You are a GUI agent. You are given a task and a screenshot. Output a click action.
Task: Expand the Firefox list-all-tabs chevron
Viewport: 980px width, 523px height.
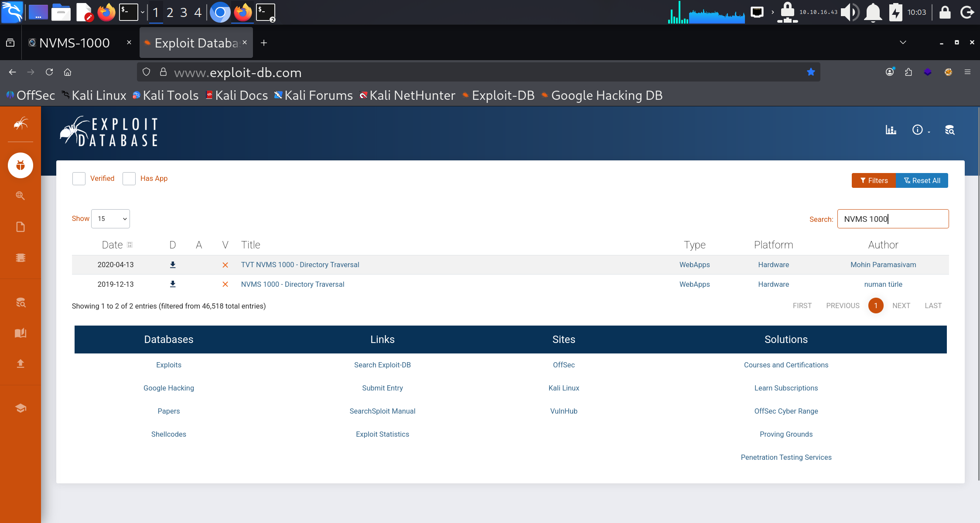(903, 42)
